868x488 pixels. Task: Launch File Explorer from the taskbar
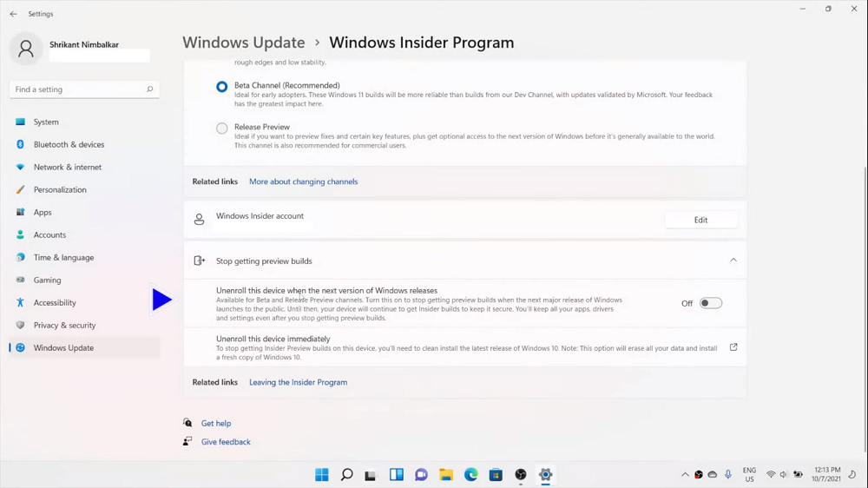tap(446, 475)
